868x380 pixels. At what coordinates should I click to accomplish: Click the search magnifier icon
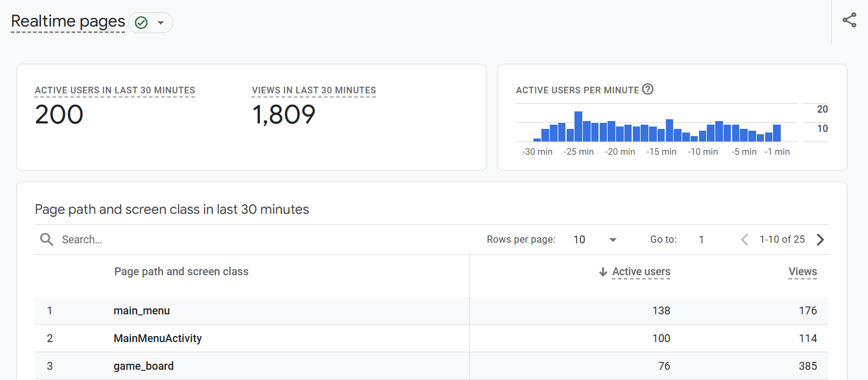[x=47, y=240]
